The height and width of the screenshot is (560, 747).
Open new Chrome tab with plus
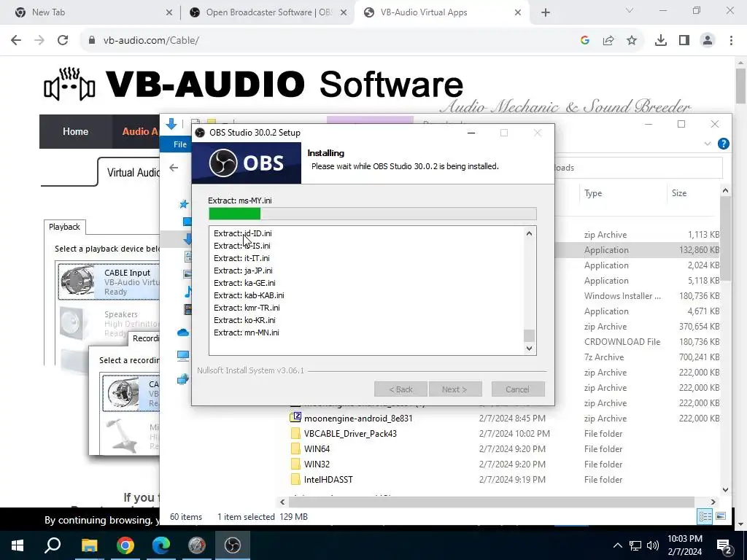tap(546, 12)
